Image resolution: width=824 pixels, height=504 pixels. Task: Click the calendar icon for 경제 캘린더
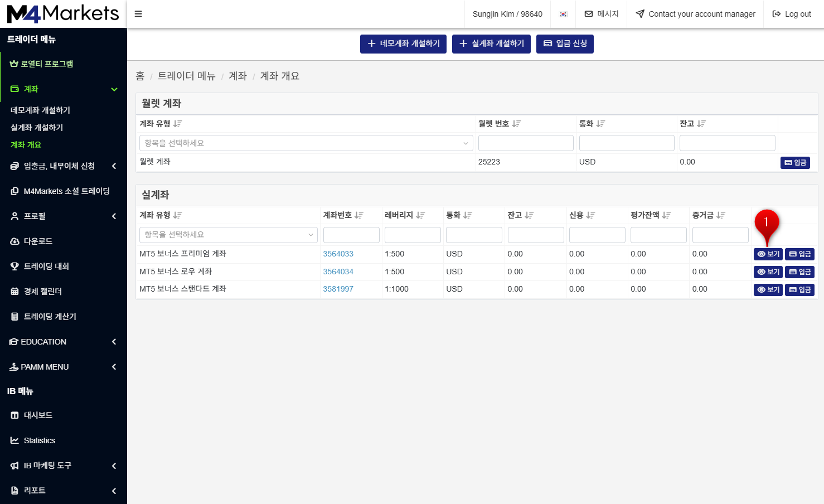(x=15, y=292)
